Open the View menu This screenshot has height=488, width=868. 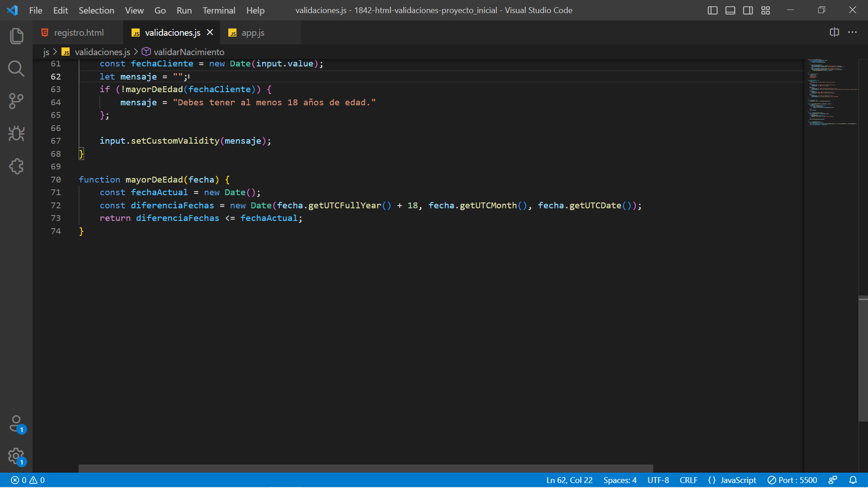pos(134,10)
